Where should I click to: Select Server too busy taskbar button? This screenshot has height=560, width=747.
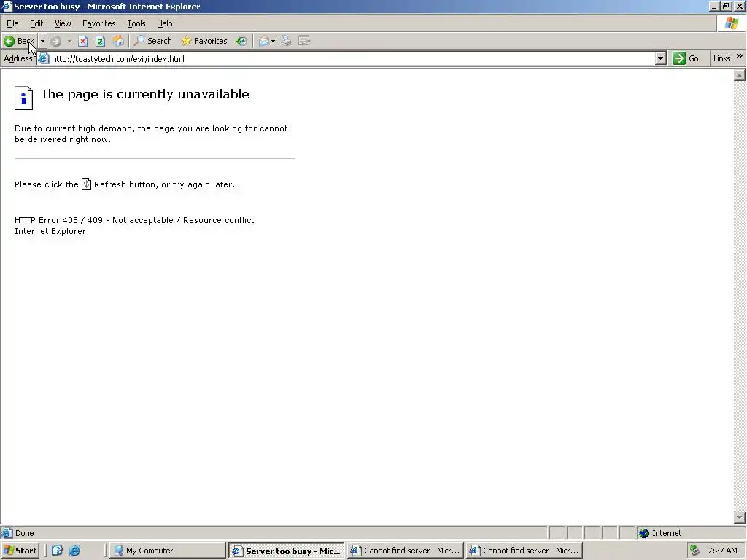tap(286, 551)
